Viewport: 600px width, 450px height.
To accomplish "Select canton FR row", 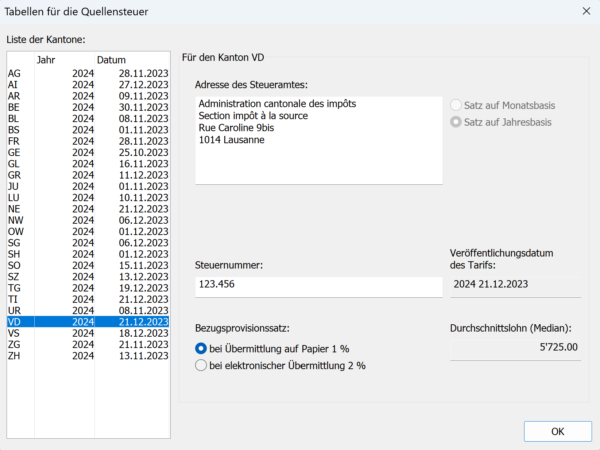I will click(88, 141).
